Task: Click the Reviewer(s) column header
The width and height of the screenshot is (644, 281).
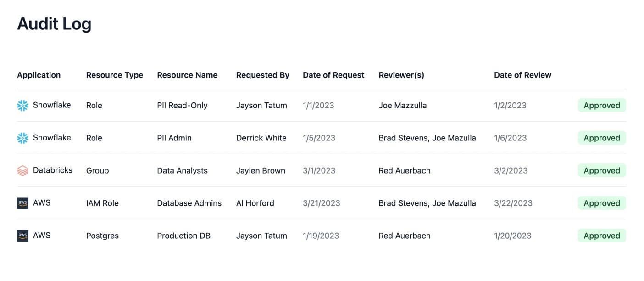Action: pyautogui.click(x=401, y=75)
